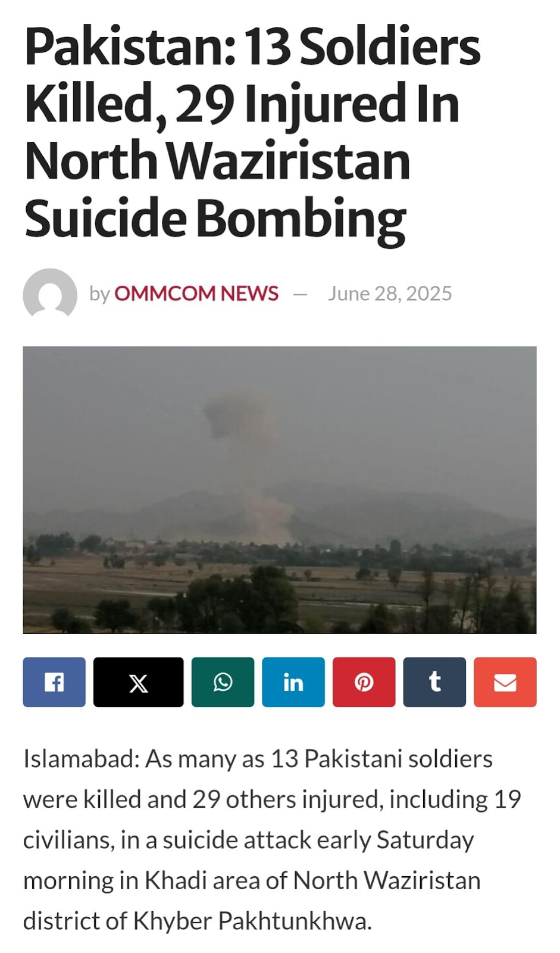Send the article by email

[505, 682]
